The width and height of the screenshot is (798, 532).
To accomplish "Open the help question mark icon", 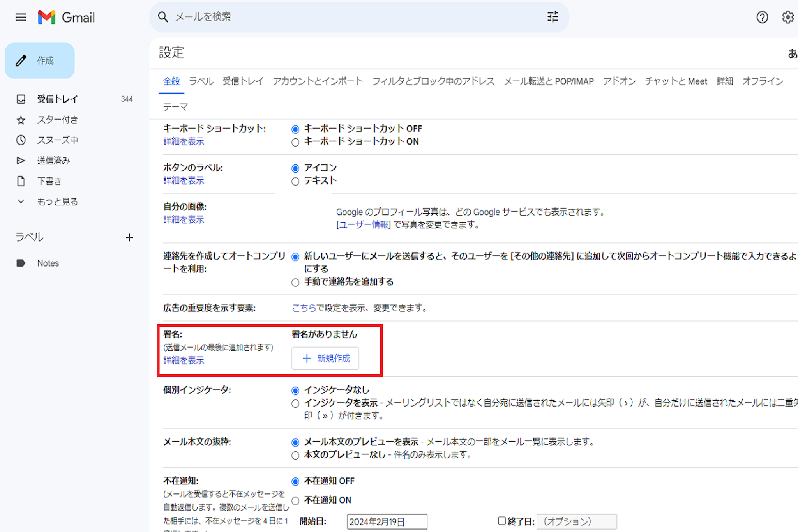I will coord(762,17).
